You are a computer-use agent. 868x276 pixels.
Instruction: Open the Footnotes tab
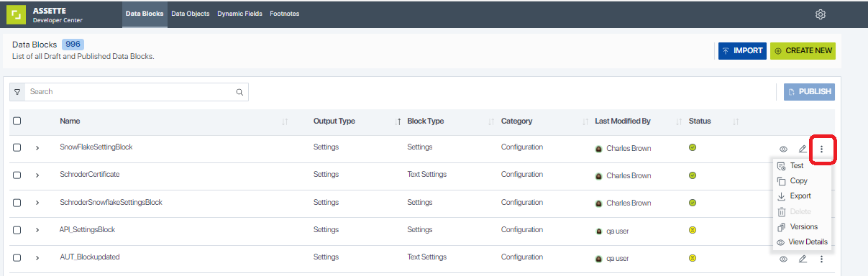[285, 14]
